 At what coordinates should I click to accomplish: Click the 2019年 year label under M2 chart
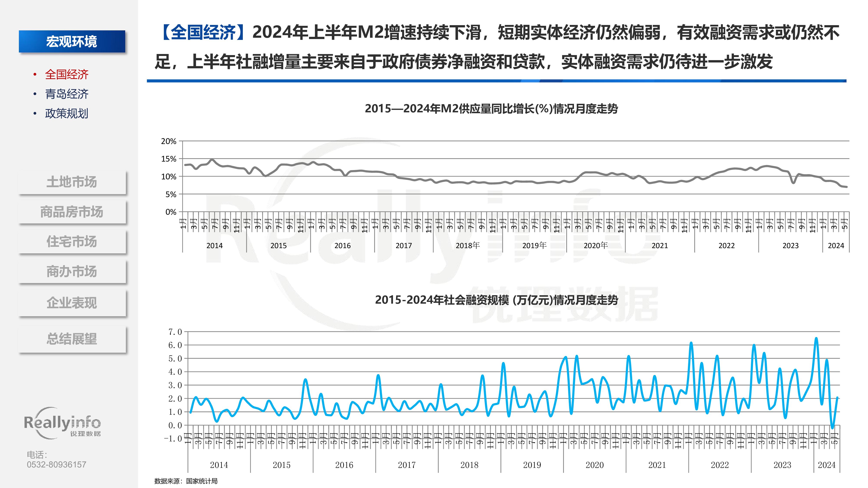point(534,246)
